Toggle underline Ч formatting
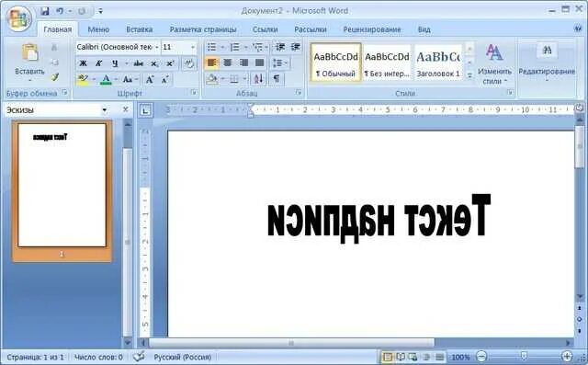588x365 pixels. click(x=115, y=63)
